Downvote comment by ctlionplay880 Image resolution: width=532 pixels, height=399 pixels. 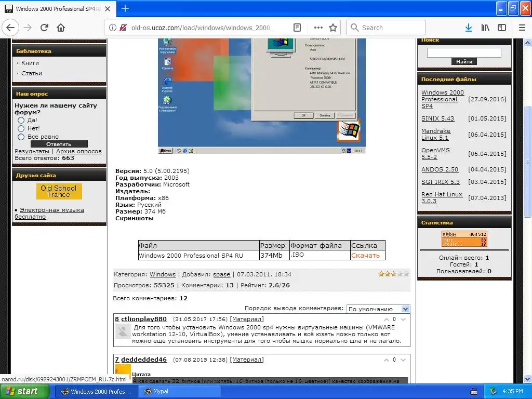(403, 320)
